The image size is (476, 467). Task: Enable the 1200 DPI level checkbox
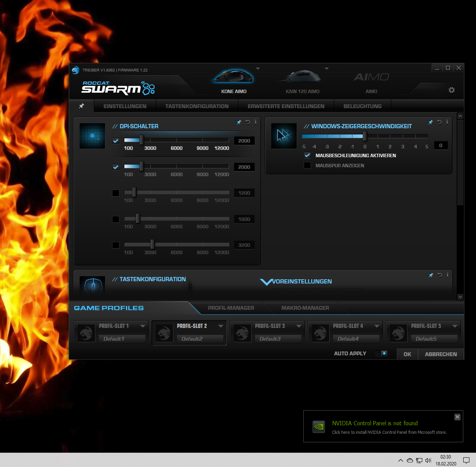pos(116,193)
